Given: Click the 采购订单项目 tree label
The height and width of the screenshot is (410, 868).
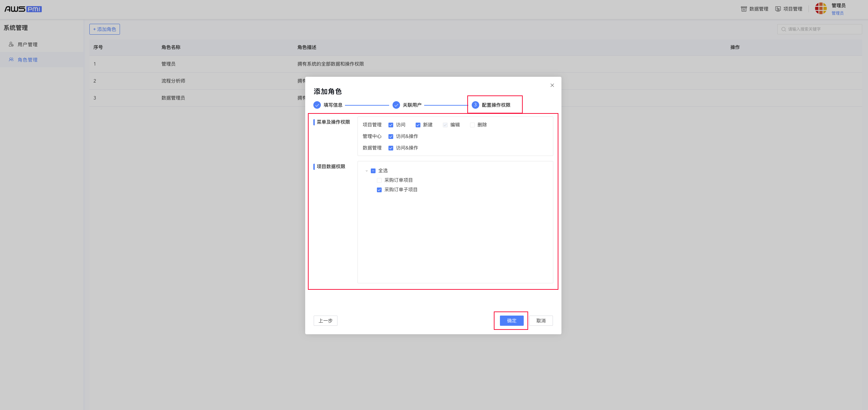Looking at the screenshot, I should [x=399, y=180].
